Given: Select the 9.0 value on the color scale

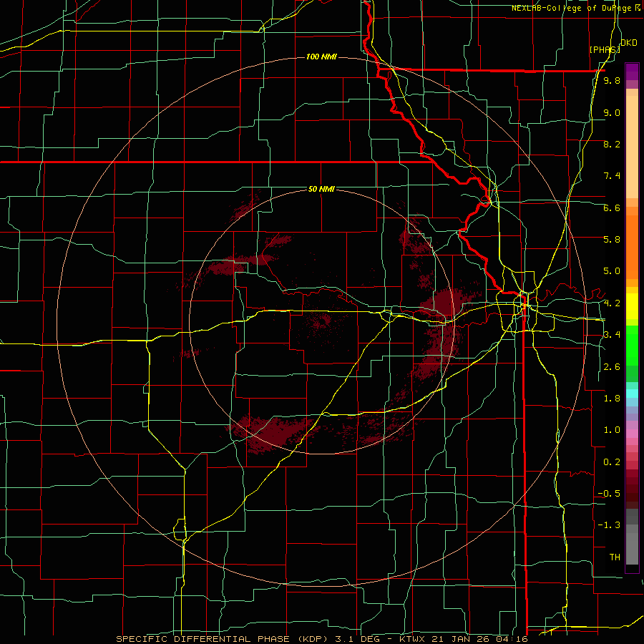Looking at the screenshot, I should [612, 112].
